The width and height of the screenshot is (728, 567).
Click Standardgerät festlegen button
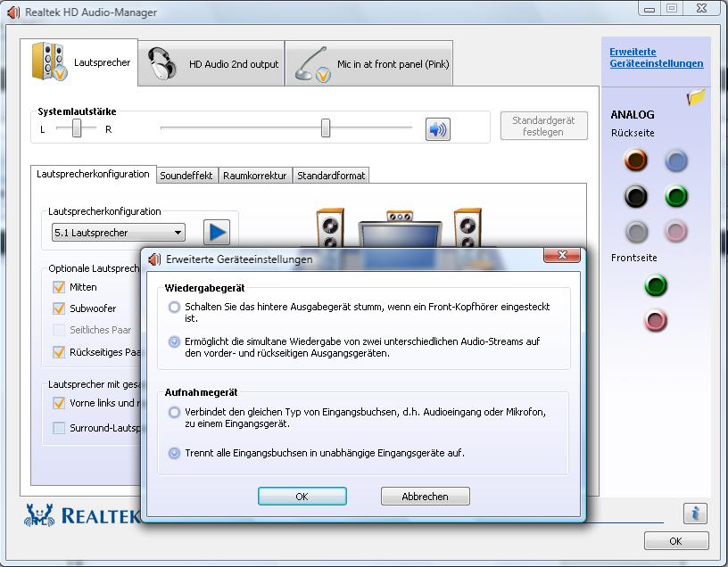543,126
